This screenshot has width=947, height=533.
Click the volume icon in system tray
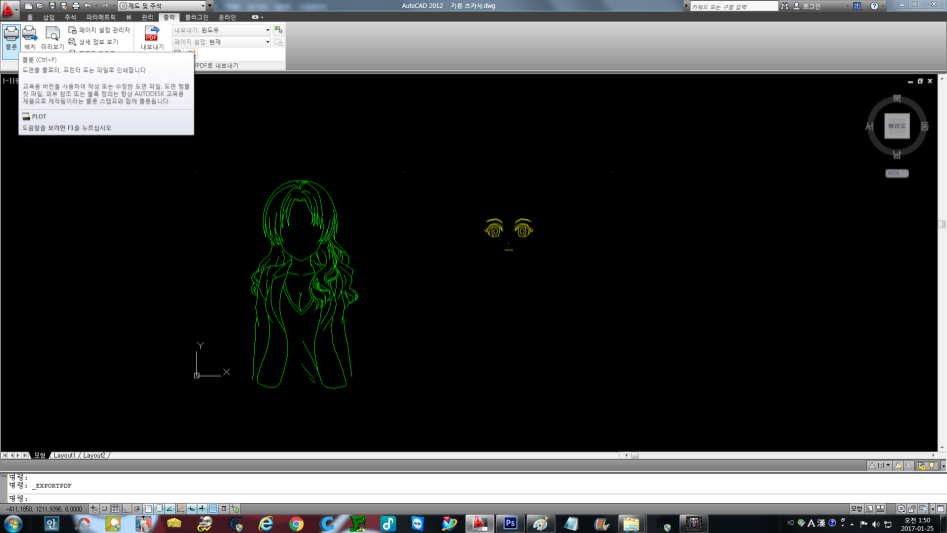click(x=876, y=524)
